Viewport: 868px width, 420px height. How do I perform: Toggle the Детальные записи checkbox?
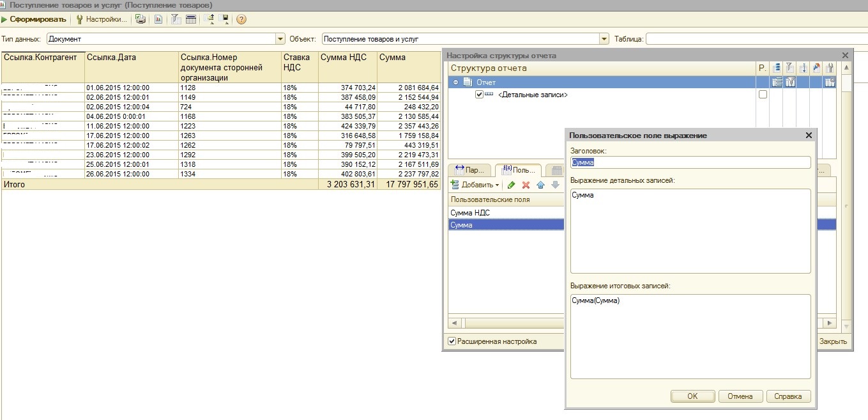click(480, 95)
